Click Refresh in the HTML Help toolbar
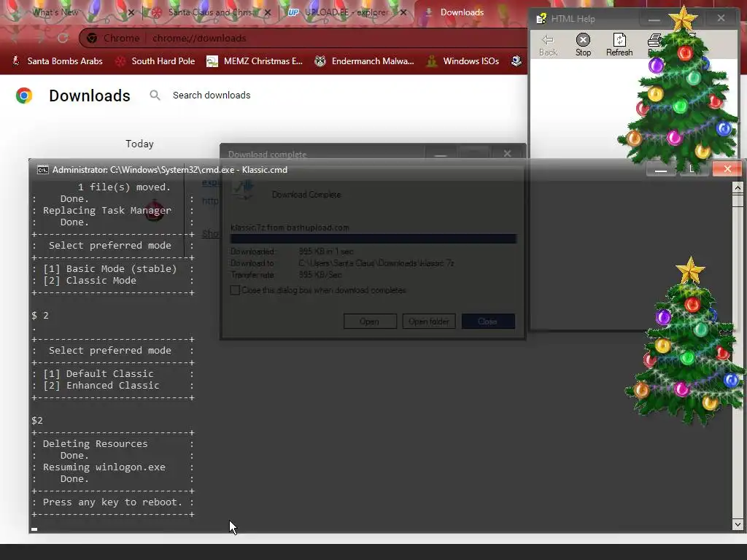Screen dimensions: 747x560 pyautogui.click(x=619, y=45)
